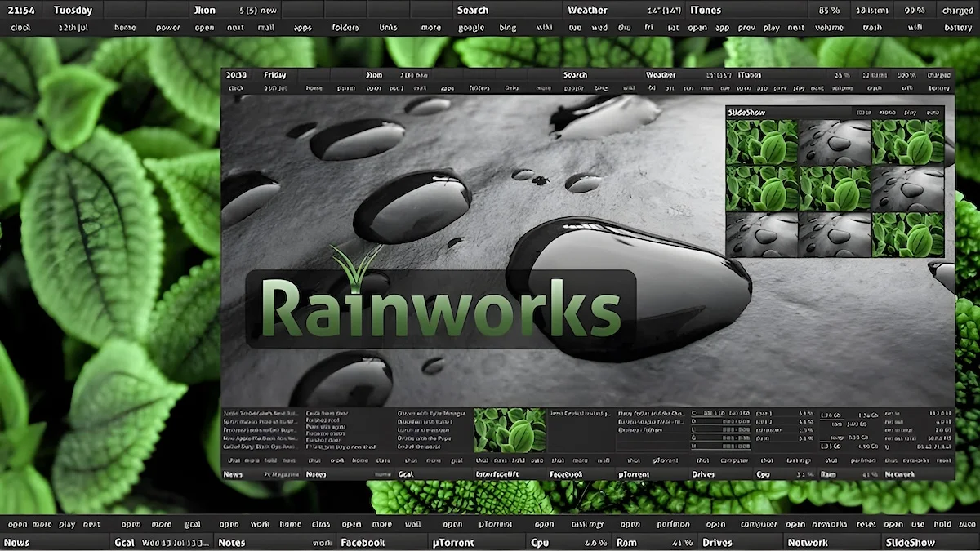Click the 'Drives' heading in bottom desktop bar
The width and height of the screenshot is (980, 551).
[x=718, y=542]
